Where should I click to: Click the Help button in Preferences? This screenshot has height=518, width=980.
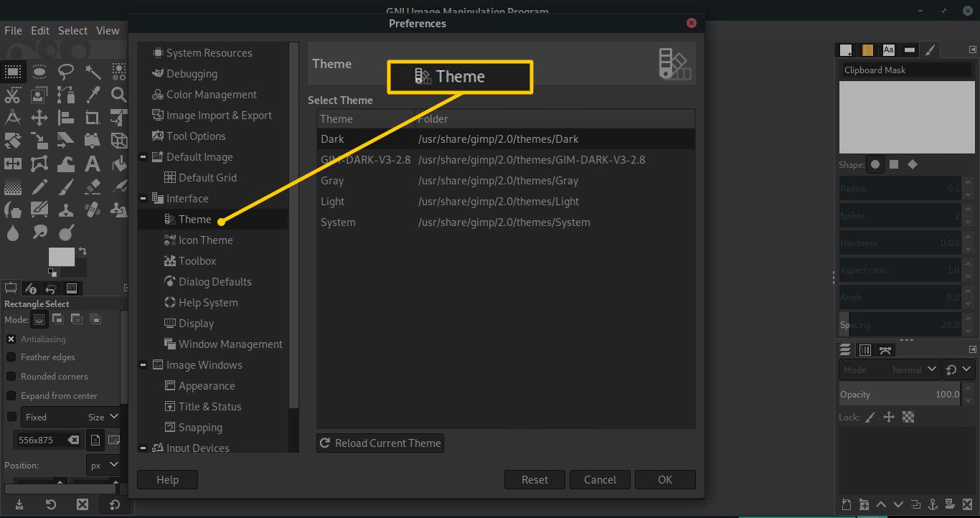pos(167,480)
